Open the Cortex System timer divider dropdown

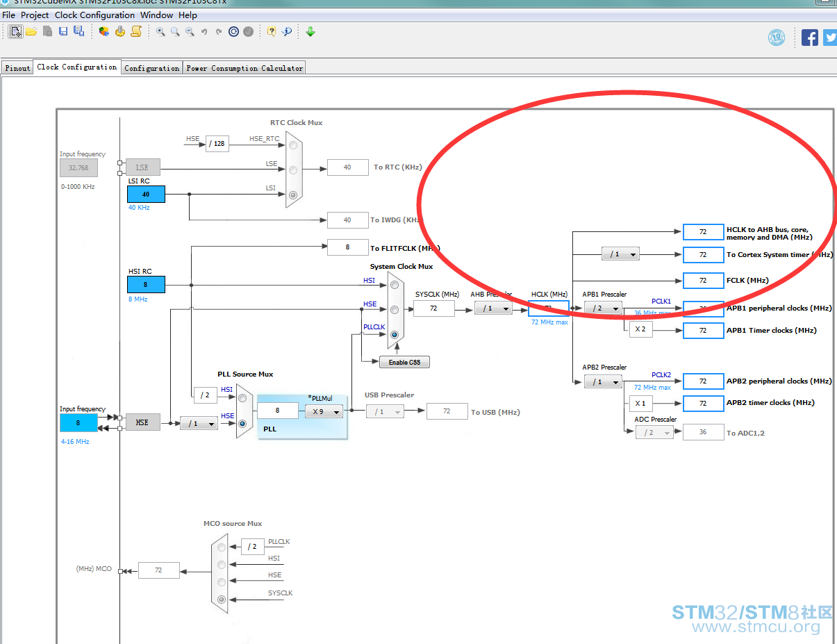(x=620, y=254)
